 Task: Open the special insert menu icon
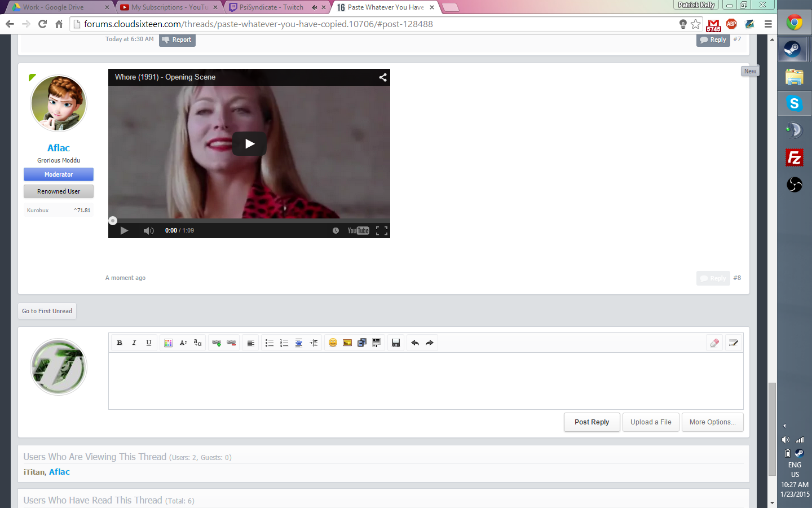377,343
